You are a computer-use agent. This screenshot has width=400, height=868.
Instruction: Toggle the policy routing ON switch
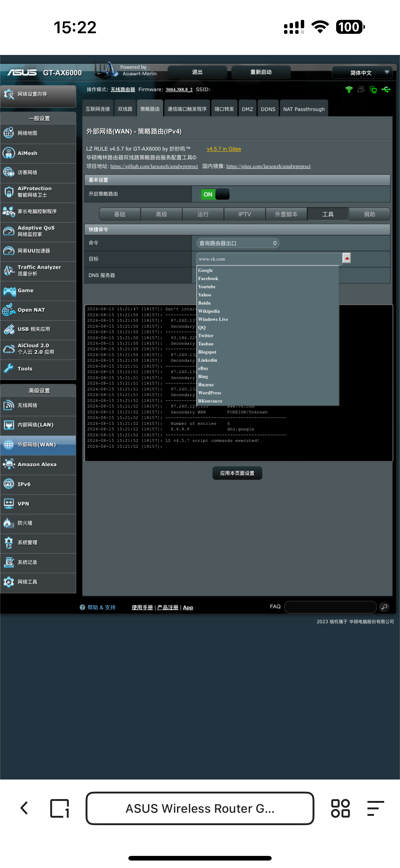pos(215,194)
